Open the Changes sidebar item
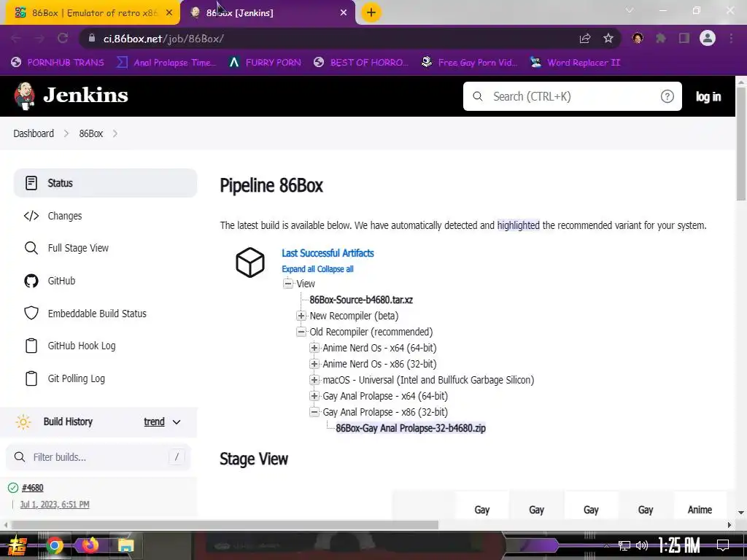 coord(105,216)
